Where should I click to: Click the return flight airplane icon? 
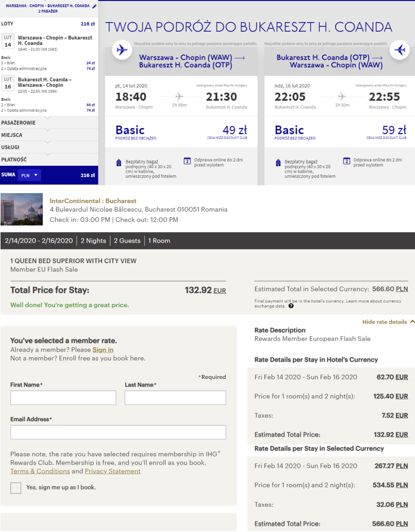(400, 50)
